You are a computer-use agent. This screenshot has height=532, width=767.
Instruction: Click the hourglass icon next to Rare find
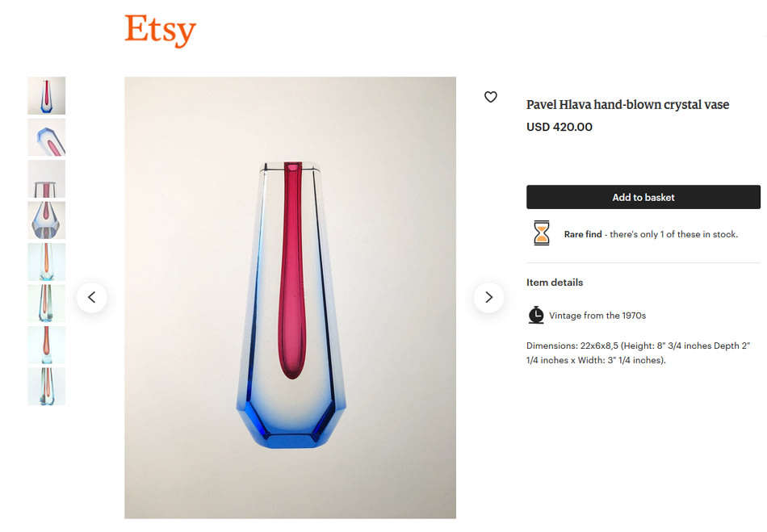pyautogui.click(x=541, y=233)
